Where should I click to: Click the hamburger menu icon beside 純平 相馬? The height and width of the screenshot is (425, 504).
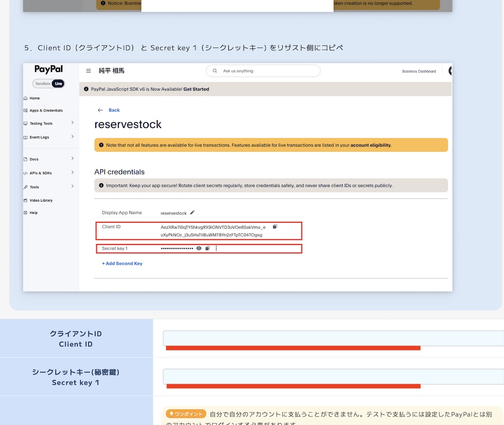tap(88, 71)
